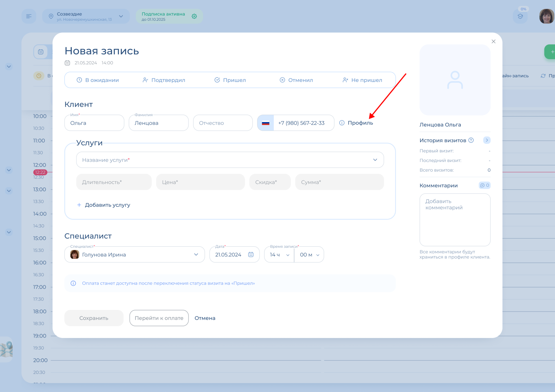Click the calendar icon in date field

pos(251,255)
